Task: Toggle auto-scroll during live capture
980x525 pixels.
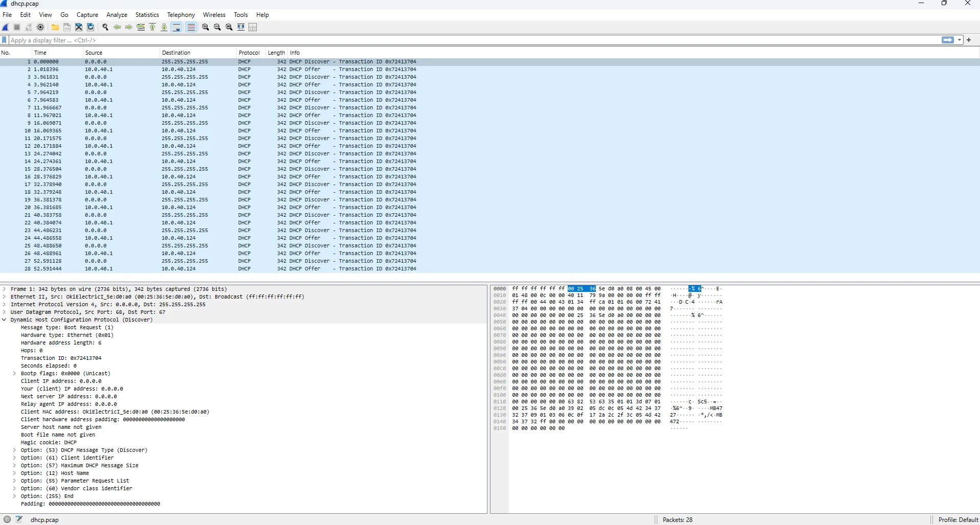Action: point(176,27)
